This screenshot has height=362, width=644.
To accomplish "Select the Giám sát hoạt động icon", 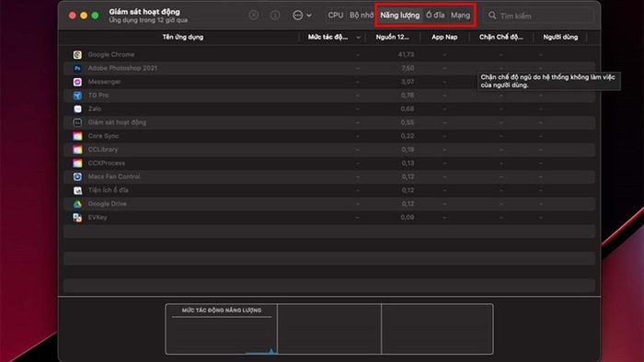I will coord(77,122).
